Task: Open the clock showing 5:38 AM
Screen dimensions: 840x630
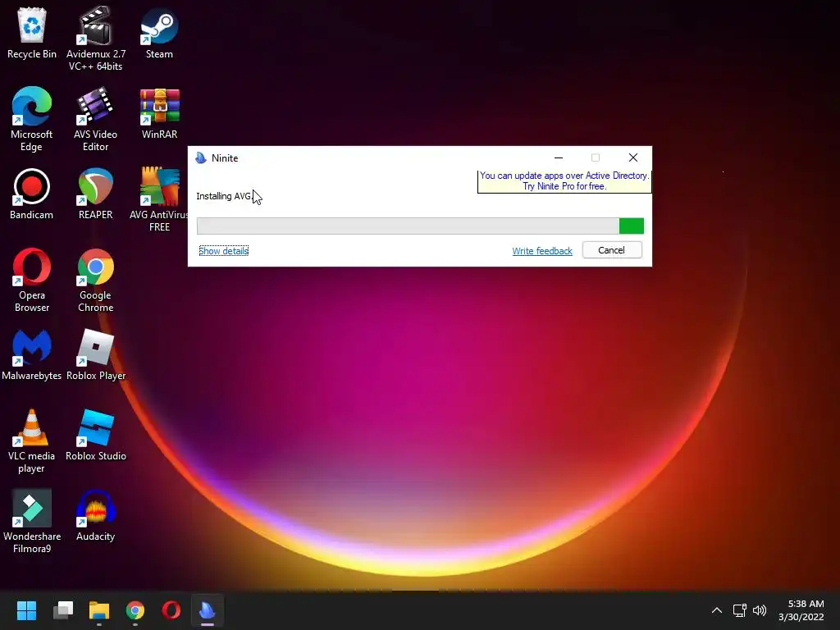Action: [801, 610]
